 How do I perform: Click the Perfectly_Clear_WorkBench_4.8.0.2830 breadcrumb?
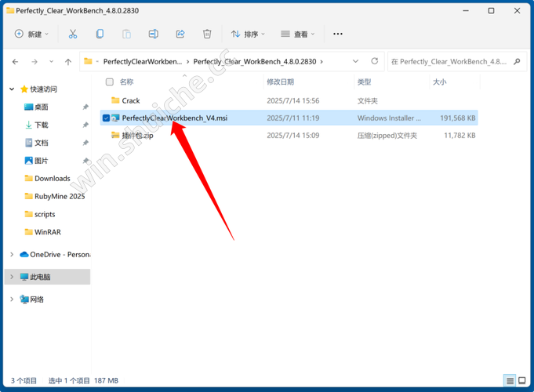click(x=255, y=62)
